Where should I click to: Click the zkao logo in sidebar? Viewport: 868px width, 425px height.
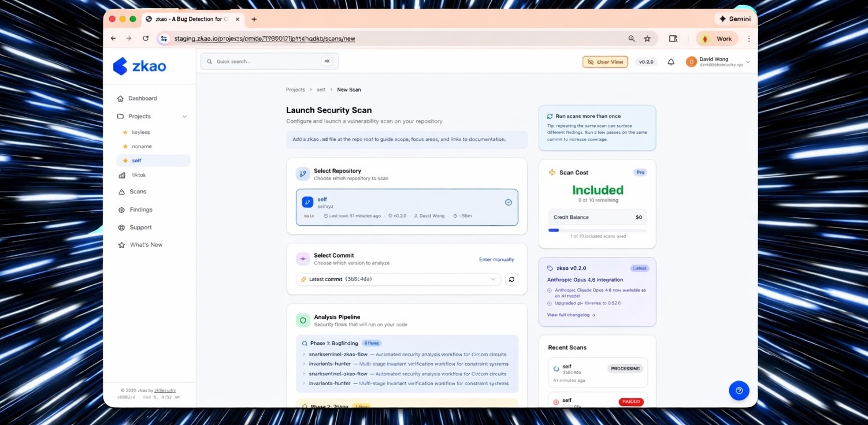click(x=139, y=66)
